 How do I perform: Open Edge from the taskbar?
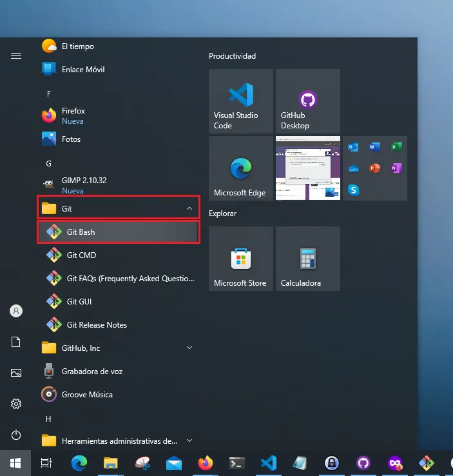pyautogui.click(x=79, y=463)
